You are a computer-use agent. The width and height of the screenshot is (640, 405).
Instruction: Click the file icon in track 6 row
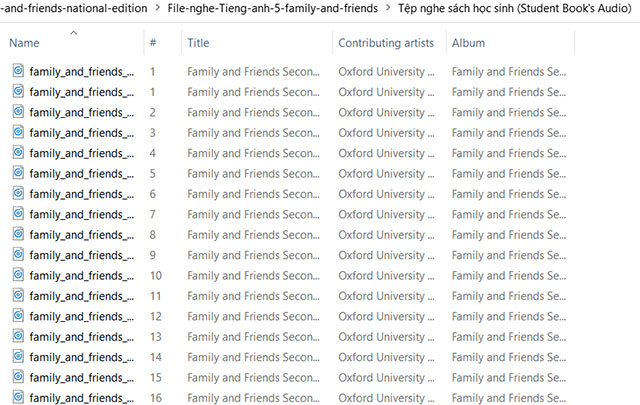(x=19, y=194)
